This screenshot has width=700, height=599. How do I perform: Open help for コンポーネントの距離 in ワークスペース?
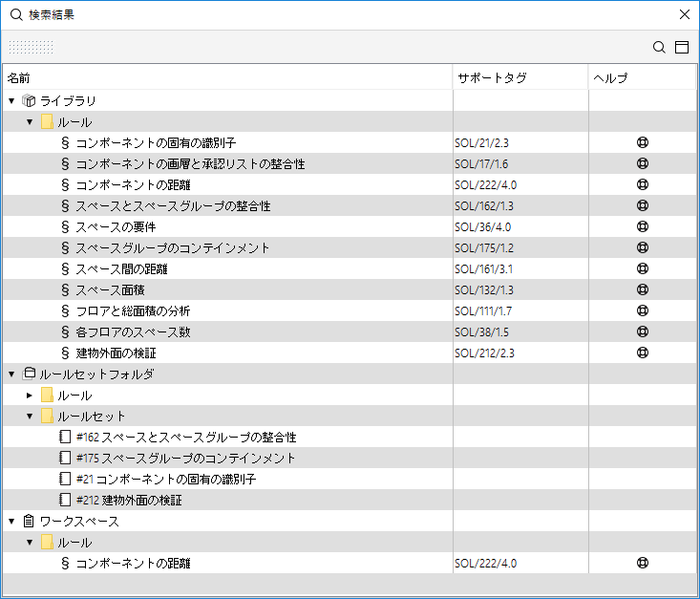pyautogui.click(x=643, y=563)
